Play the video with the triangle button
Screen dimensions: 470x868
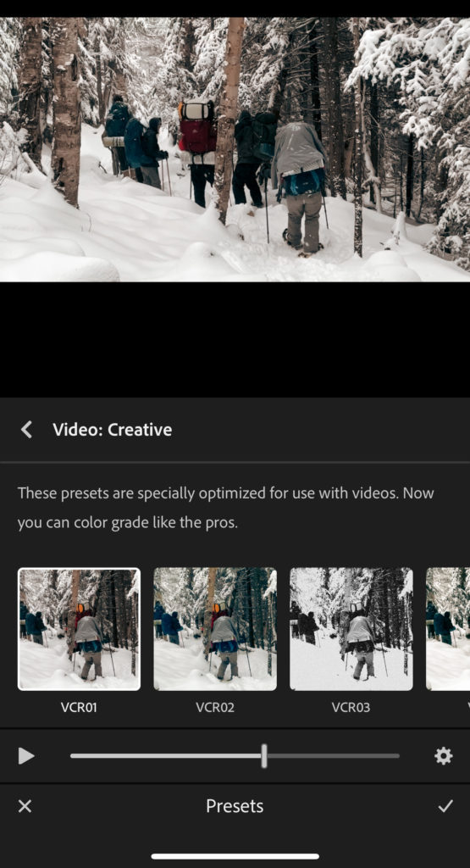[26, 755]
